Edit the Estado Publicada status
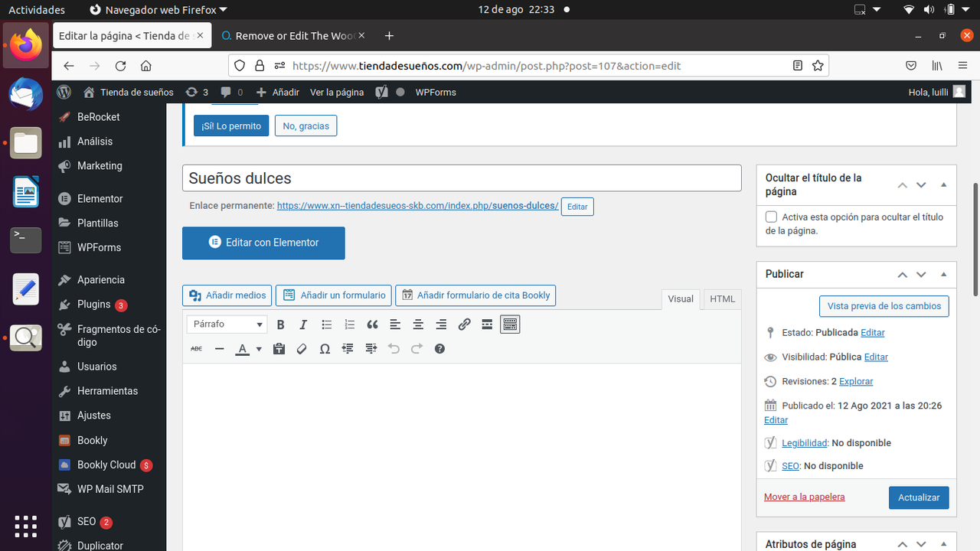The width and height of the screenshot is (980, 551). pyautogui.click(x=873, y=333)
